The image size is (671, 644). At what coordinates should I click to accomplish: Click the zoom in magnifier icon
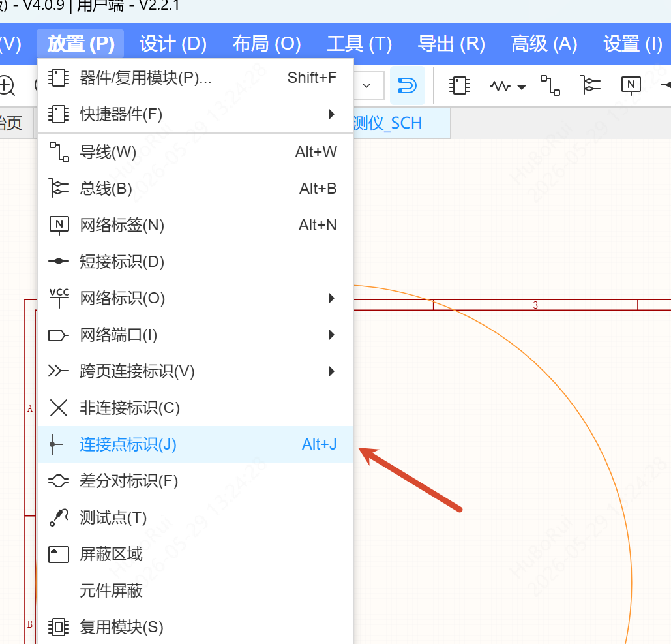click(x=7, y=85)
